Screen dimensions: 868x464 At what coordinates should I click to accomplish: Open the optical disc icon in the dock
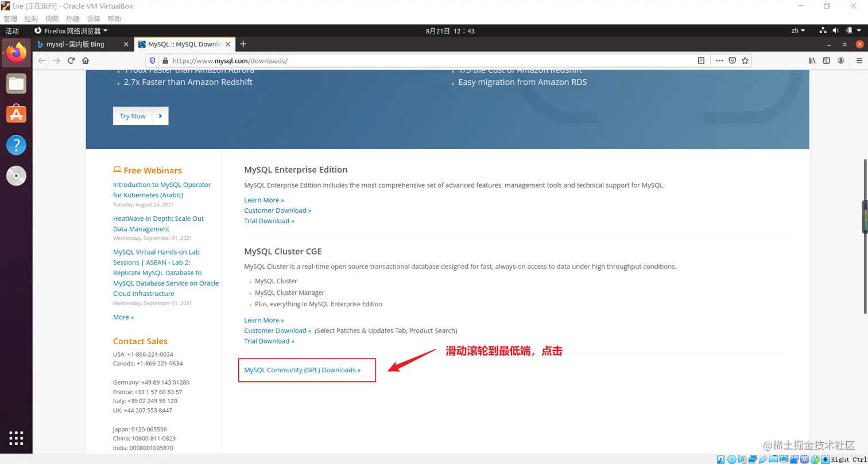pyautogui.click(x=16, y=176)
